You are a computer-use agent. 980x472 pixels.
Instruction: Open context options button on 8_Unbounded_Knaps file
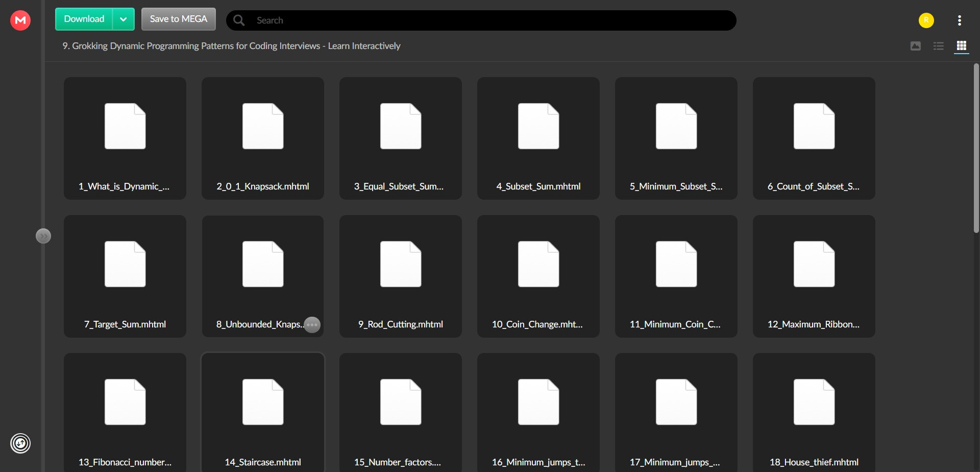pos(312,324)
